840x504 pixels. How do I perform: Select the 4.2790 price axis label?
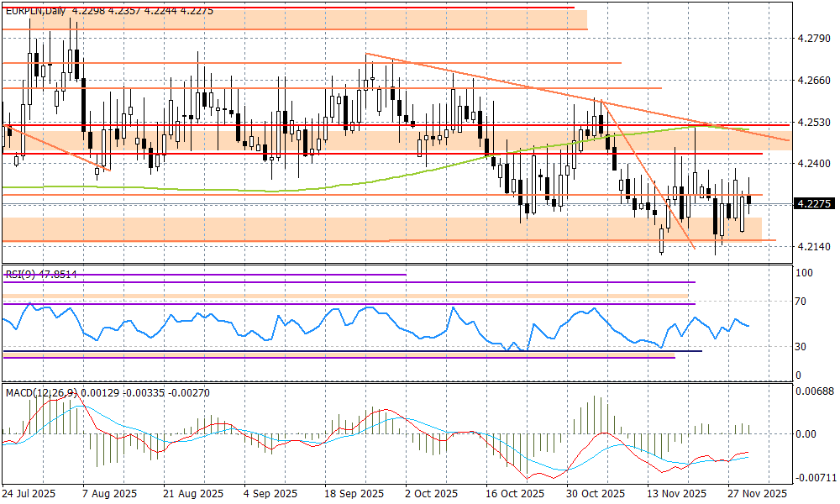(x=813, y=39)
